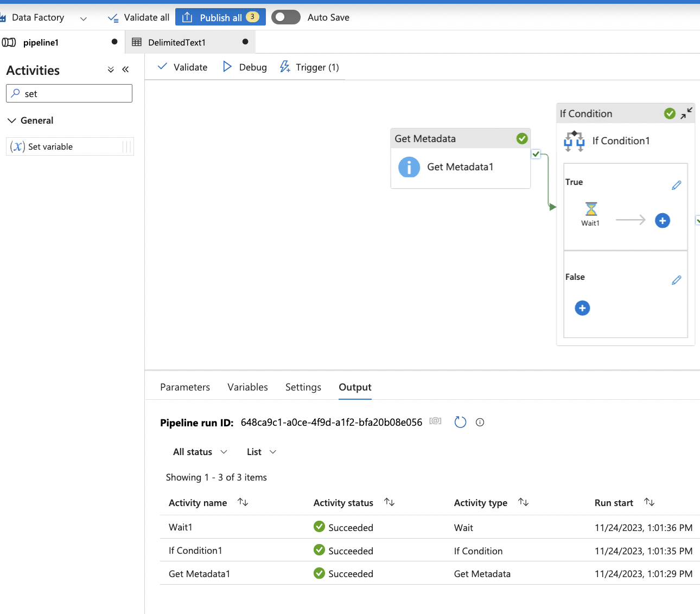Click the pipeline icon on pipeline1 tab
The image size is (700, 614).
pos(9,42)
